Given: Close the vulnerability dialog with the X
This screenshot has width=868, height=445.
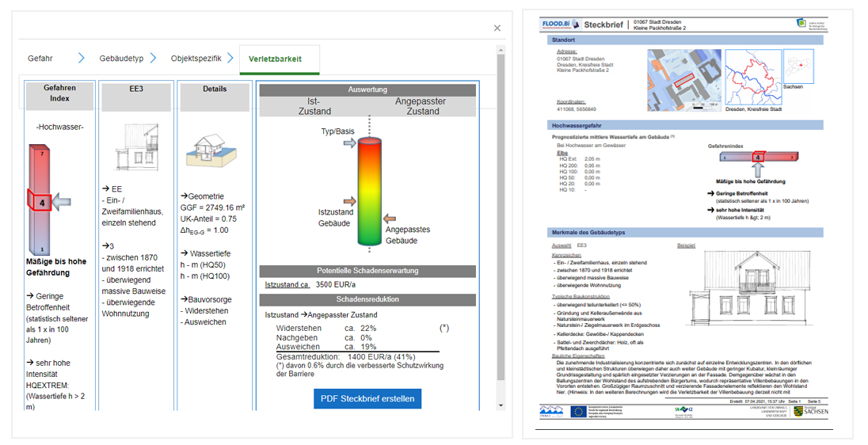Looking at the screenshot, I should click(497, 29).
